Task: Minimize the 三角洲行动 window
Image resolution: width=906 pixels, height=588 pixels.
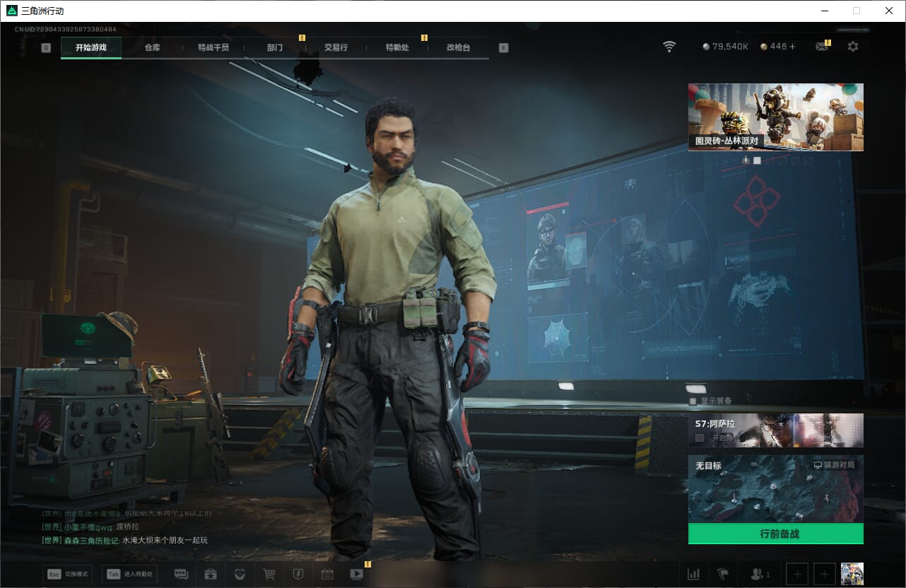Action: (824, 11)
